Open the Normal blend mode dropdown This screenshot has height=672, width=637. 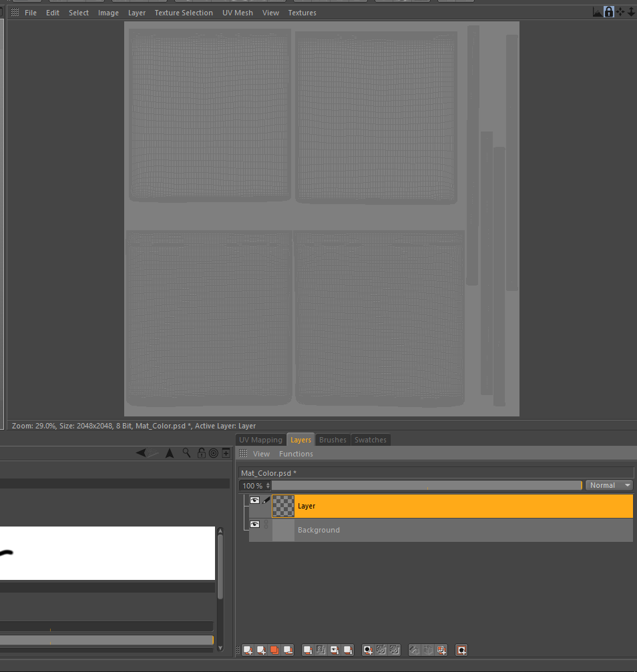pos(609,485)
